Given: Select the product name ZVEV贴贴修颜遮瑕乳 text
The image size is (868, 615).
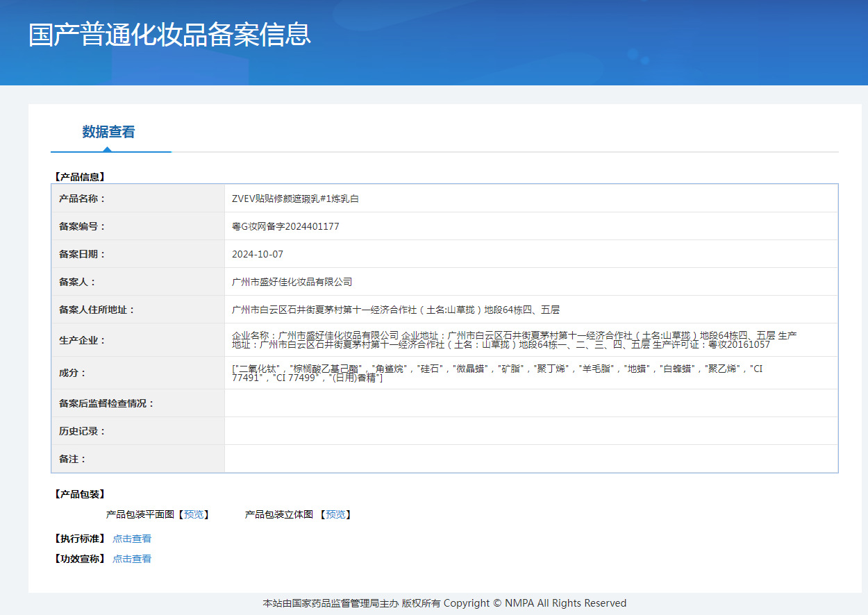Looking at the screenshot, I should (x=295, y=199).
